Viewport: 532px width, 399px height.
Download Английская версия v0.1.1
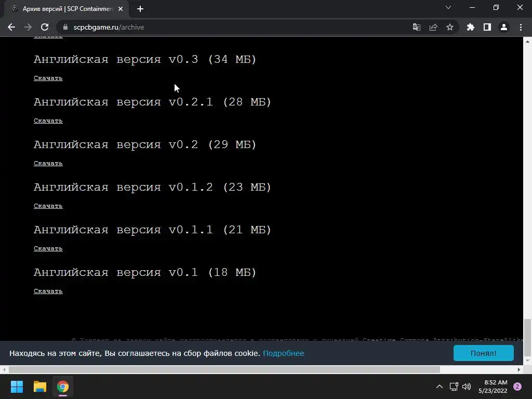click(48, 249)
